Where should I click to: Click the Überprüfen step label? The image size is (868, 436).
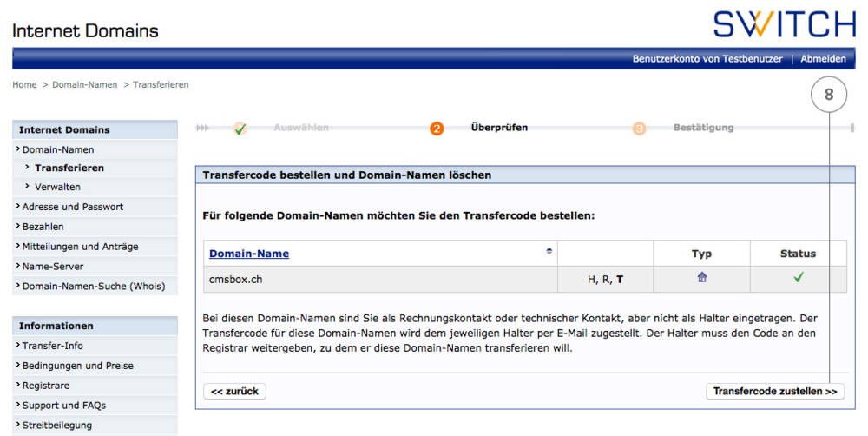tap(499, 128)
